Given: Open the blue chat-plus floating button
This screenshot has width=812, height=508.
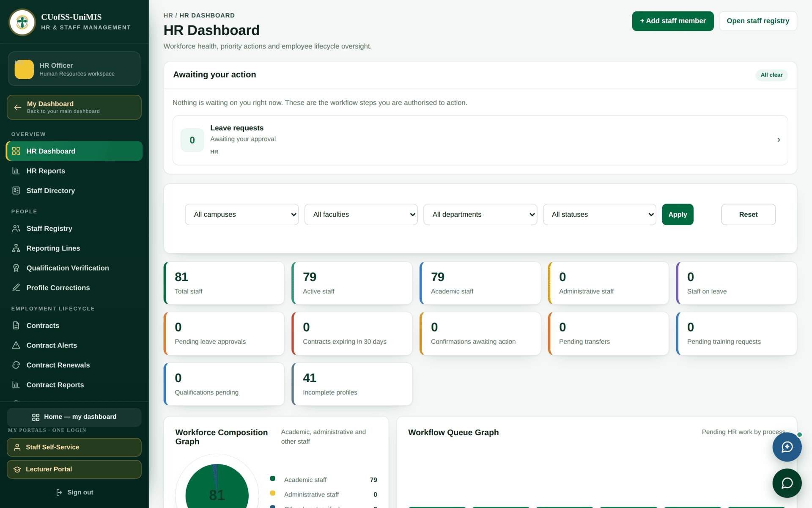Looking at the screenshot, I should point(787,447).
